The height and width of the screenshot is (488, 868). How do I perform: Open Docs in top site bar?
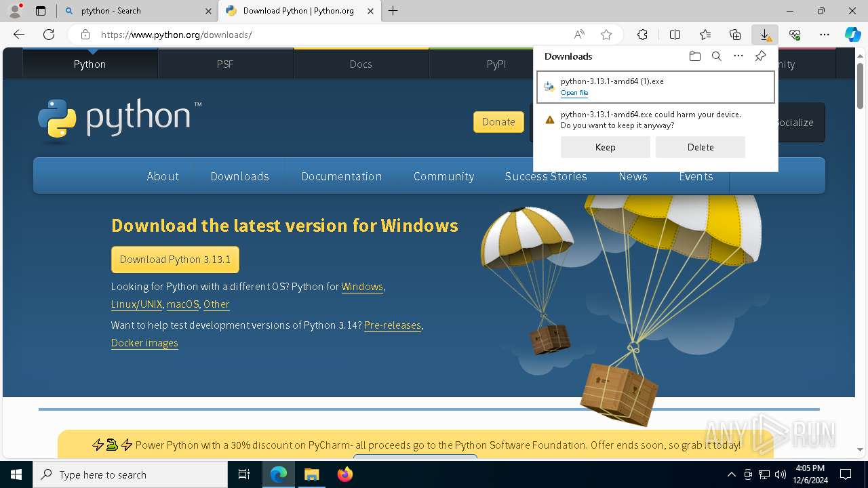pos(361,64)
